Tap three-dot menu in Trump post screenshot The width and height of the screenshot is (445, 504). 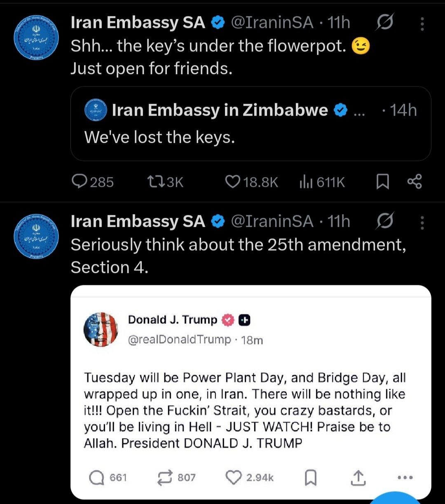tap(405, 478)
